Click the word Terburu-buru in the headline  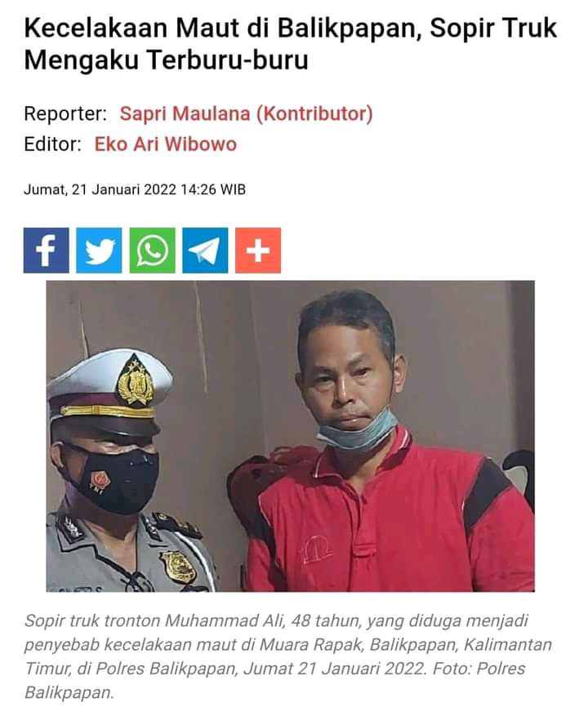[228, 60]
